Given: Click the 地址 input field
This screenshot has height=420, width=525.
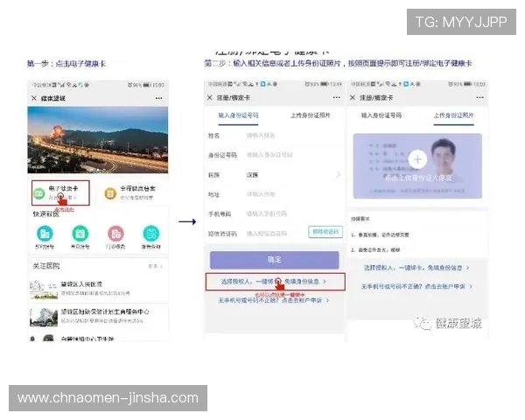Looking at the screenshot, I should 275,194.
